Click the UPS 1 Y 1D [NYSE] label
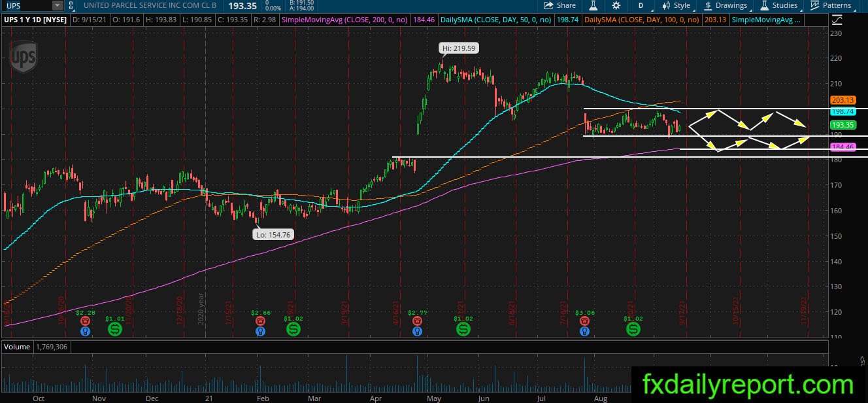This screenshot has width=868, height=403. pyautogui.click(x=35, y=20)
